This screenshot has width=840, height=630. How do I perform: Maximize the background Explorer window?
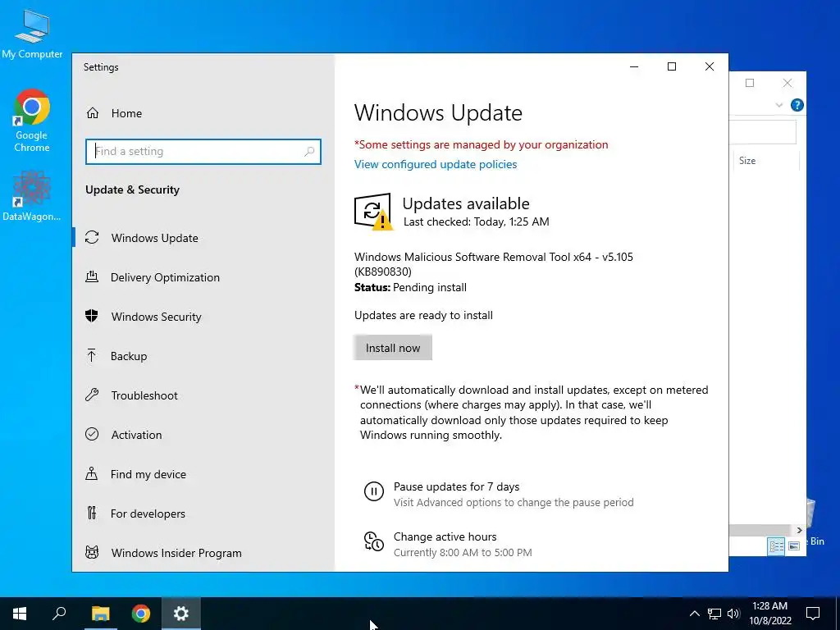coord(750,83)
